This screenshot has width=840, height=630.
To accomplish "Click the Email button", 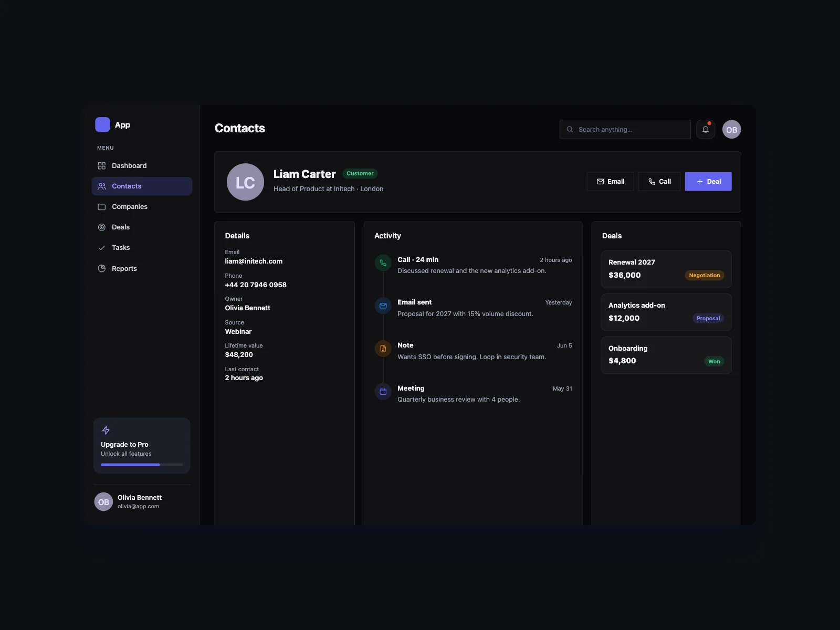I will click(610, 182).
